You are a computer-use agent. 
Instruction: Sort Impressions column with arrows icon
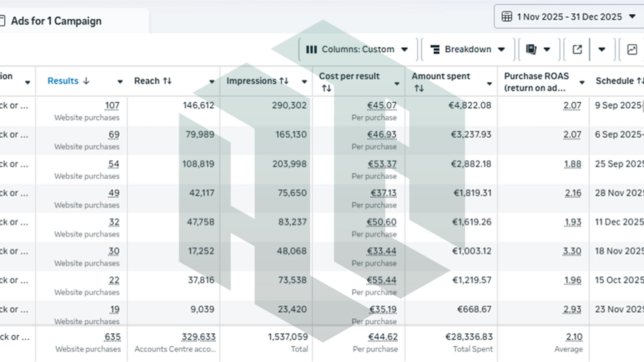click(284, 81)
